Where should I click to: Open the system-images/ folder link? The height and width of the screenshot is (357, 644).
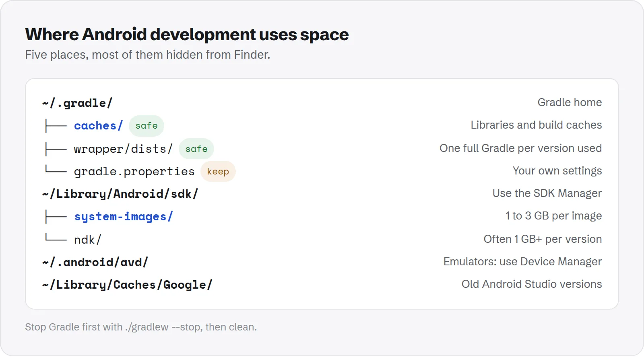click(x=124, y=217)
